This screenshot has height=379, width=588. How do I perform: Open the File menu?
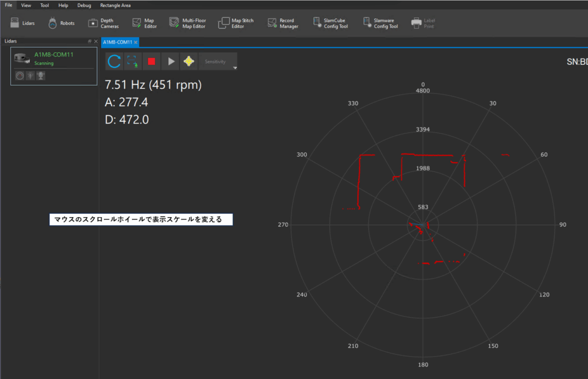(x=9, y=5)
